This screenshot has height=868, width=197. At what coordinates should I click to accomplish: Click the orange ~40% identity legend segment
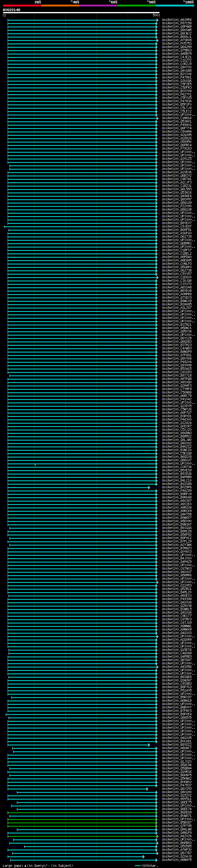pyautogui.click(x=60, y=6)
